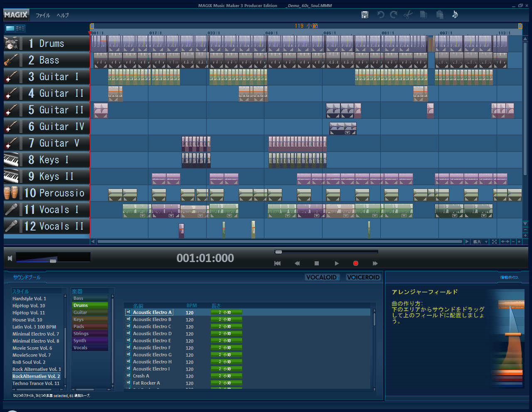This screenshot has width=532, height=412.
Task: Click the arranger vertical scroll up arrow
Action: pos(525,39)
